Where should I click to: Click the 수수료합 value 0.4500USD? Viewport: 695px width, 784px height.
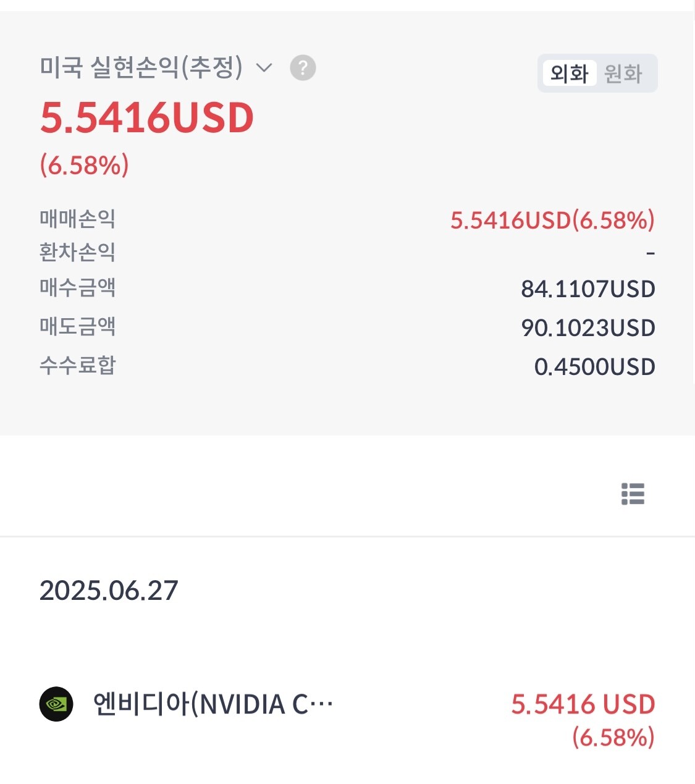point(594,367)
